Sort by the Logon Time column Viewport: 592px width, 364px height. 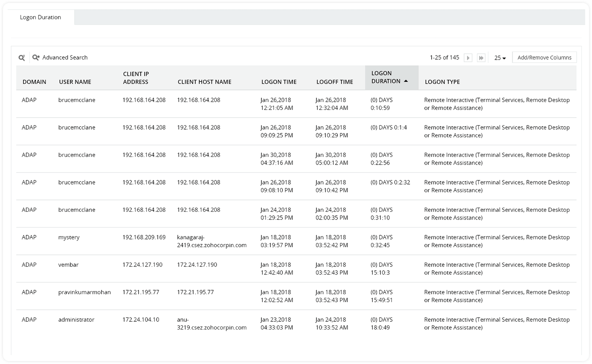point(279,81)
